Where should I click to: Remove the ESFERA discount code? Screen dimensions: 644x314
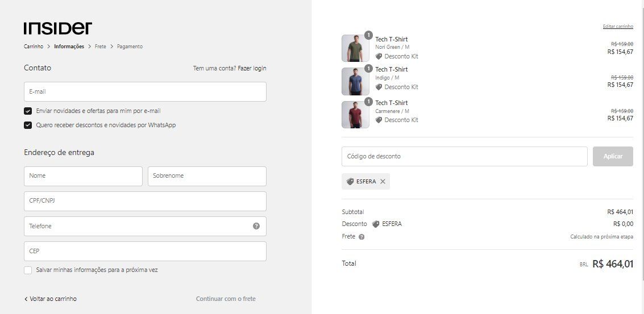[383, 182]
